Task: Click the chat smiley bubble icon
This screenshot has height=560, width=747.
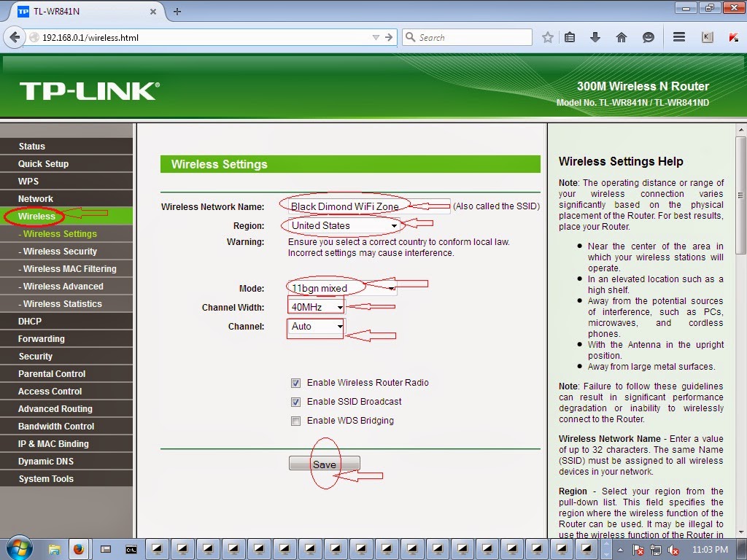Action: 648,37
